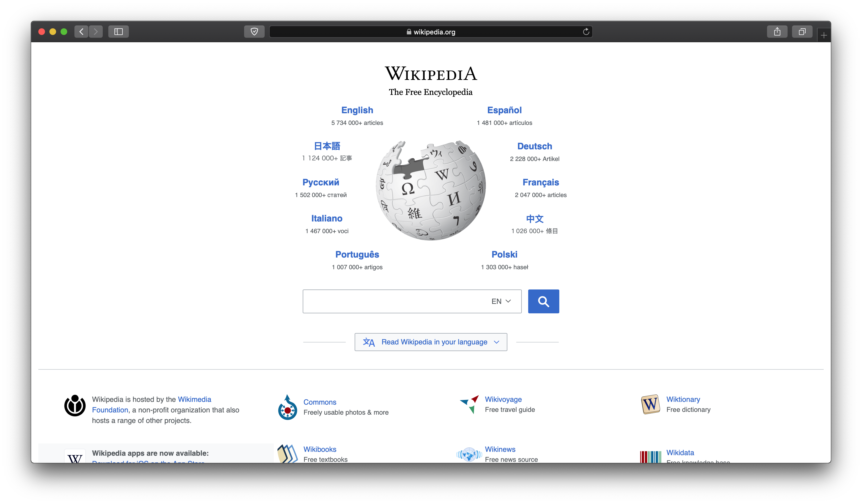Click the Wikibooks free textbooks icon
The height and width of the screenshot is (504, 862).
287,453
